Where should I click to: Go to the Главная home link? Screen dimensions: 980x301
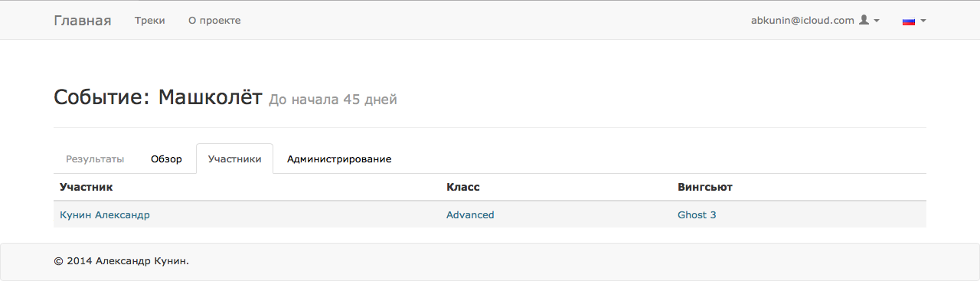tap(83, 21)
